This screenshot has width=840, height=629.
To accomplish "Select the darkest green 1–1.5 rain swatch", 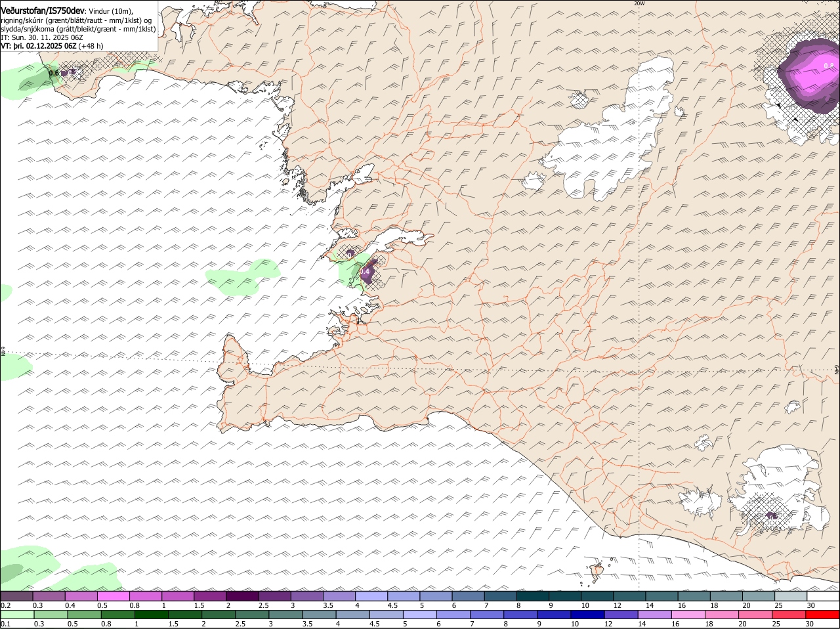I will click(x=152, y=615).
